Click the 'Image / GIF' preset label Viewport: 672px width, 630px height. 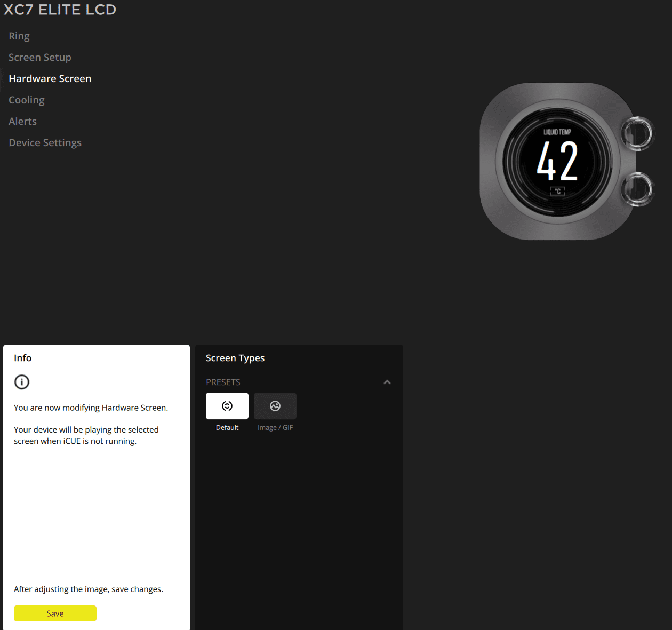[x=275, y=427]
